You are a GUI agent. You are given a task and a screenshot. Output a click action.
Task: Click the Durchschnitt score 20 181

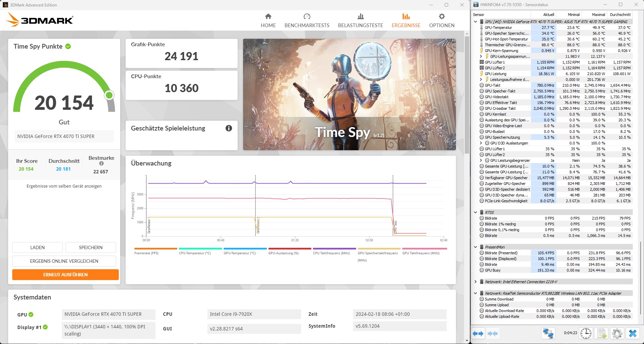click(x=63, y=169)
